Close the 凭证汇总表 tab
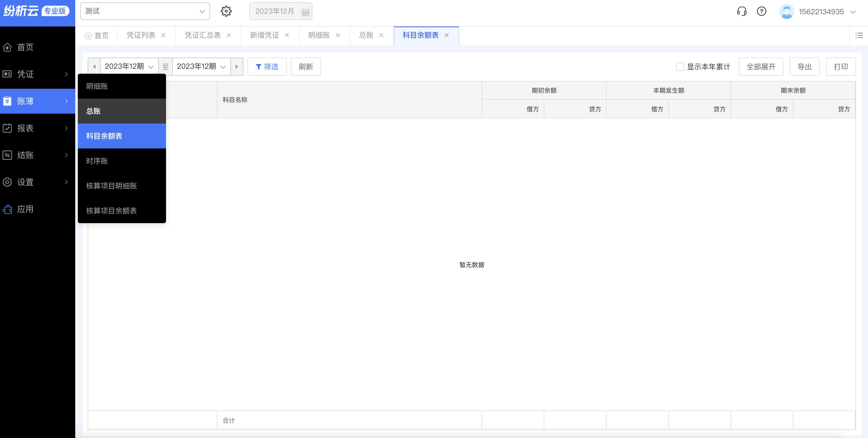The image size is (868, 438). pos(229,35)
